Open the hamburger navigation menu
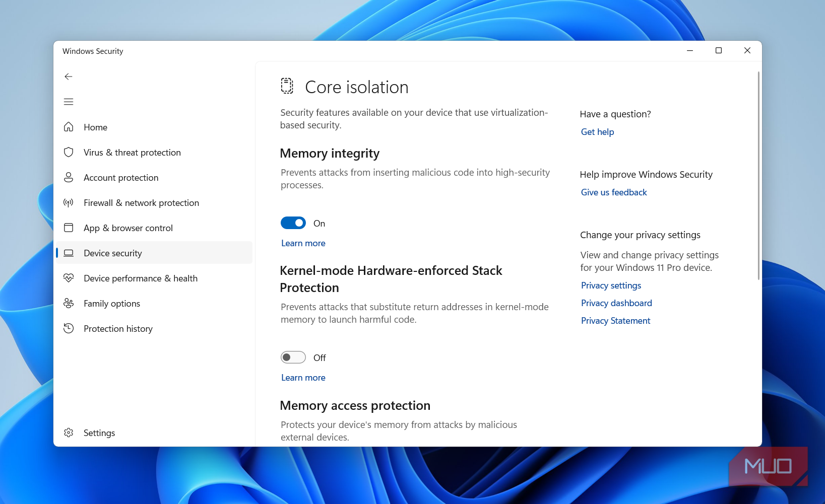Viewport: 825px width, 504px height. pos(69,102)
